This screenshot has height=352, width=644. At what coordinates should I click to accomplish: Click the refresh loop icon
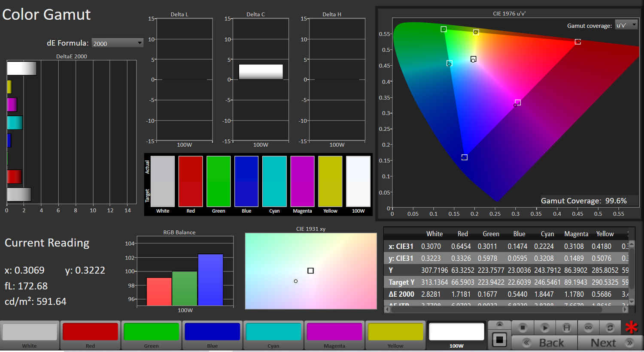point(610,328)
